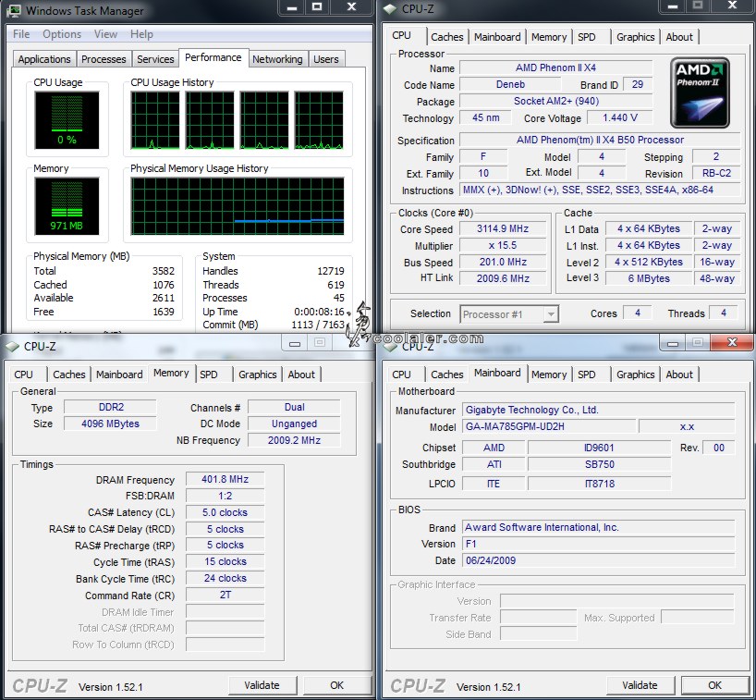The height and width of the screenshot is (700, 756).
Task: Switch to Caches tab in the CPU-Z window showing BIOS
Action: [x=447, y=375]
